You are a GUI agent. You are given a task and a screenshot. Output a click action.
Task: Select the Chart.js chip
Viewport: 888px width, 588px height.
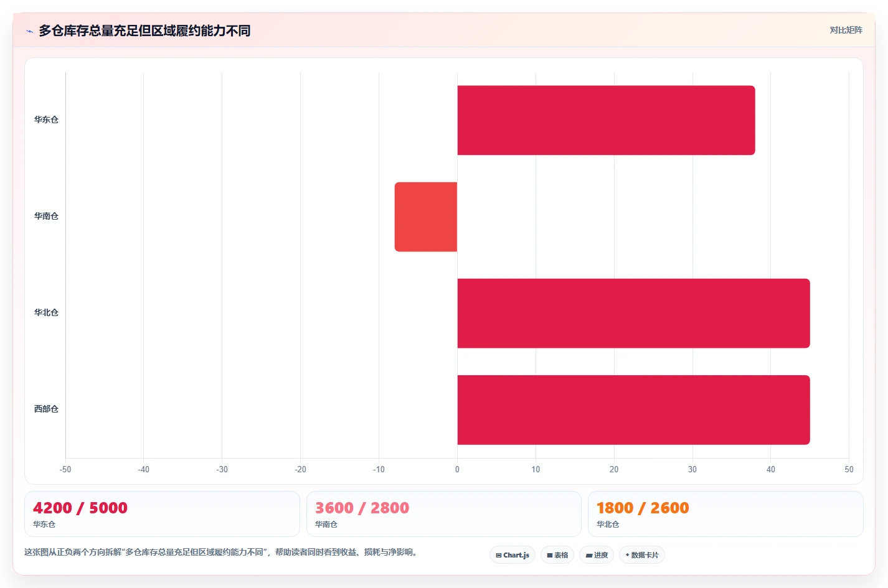pos(512,555)
